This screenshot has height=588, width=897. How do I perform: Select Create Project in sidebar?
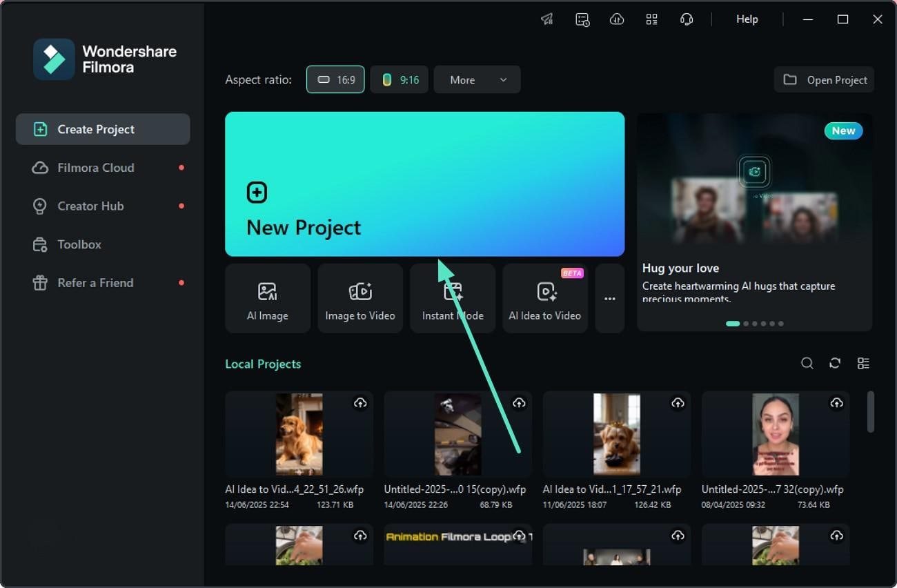(103, 129)
